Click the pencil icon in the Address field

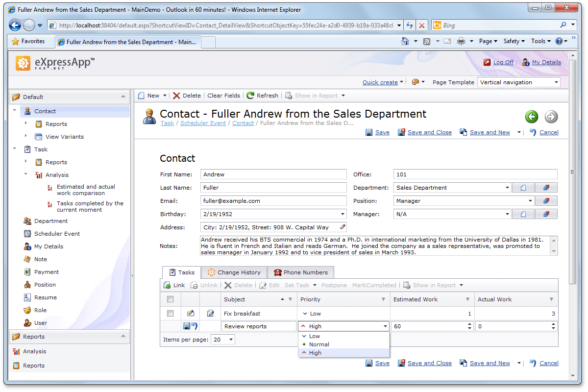pos(343,227)
